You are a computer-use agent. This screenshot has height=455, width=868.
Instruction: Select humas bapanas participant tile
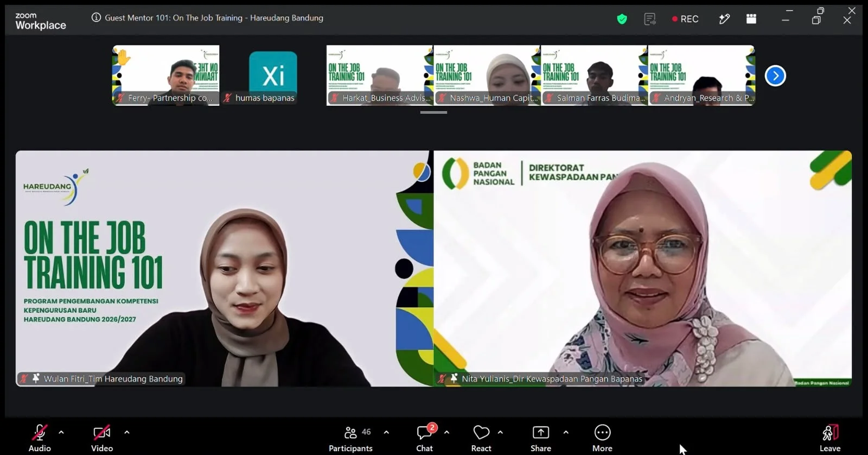(273, 75)
